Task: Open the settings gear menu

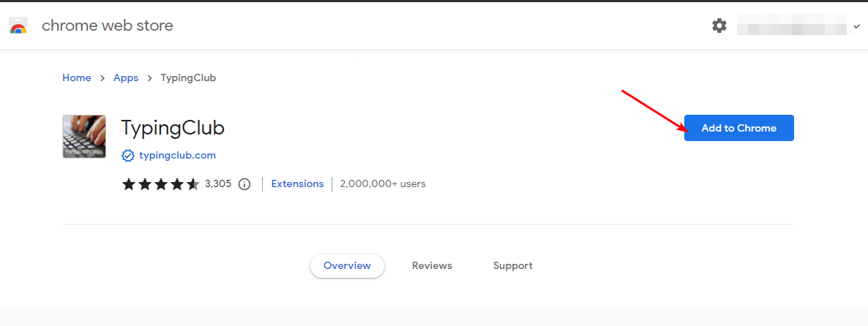Action: [719, 26]
